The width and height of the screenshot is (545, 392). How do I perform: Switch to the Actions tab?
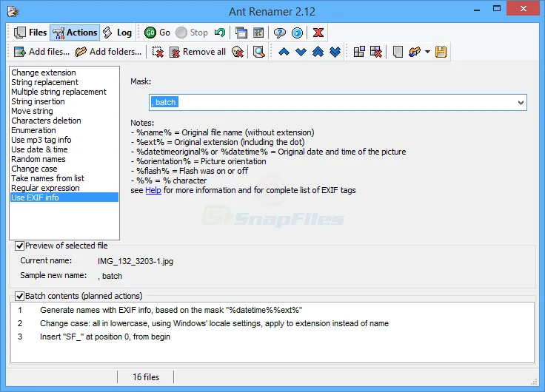[75, 33]
